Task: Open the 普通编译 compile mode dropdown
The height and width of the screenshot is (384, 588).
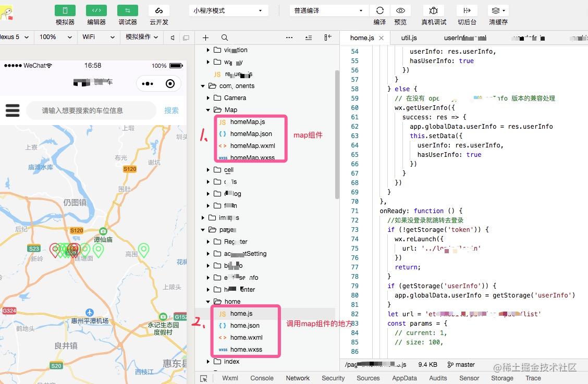Action: point(329,10)
